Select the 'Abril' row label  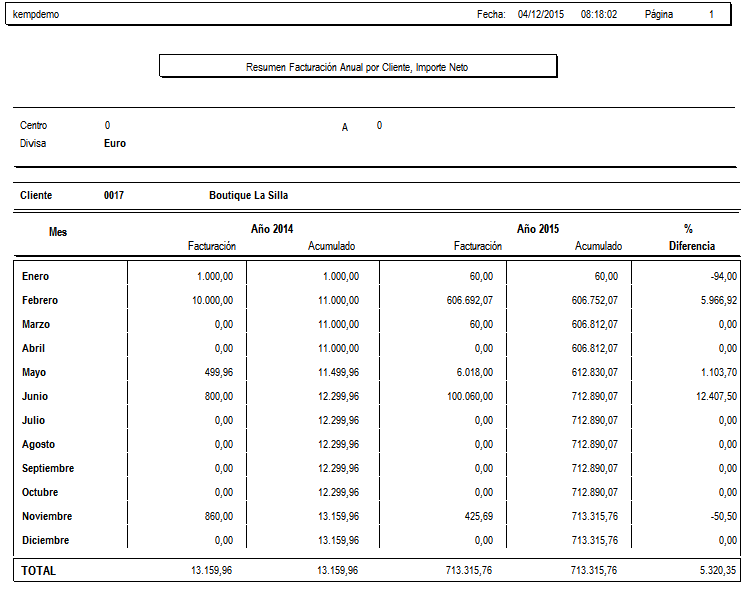click(x=33, y=348)
